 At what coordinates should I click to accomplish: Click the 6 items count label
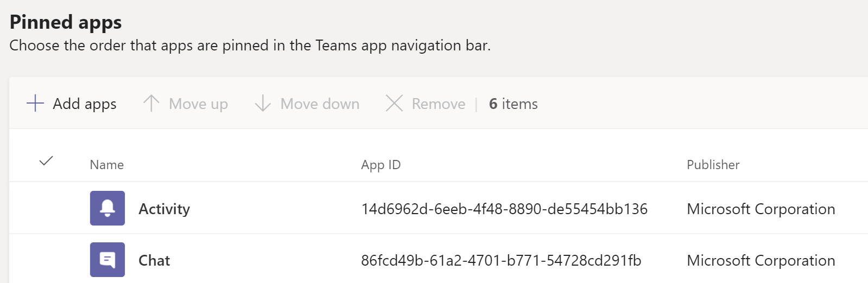pos(513,104)
